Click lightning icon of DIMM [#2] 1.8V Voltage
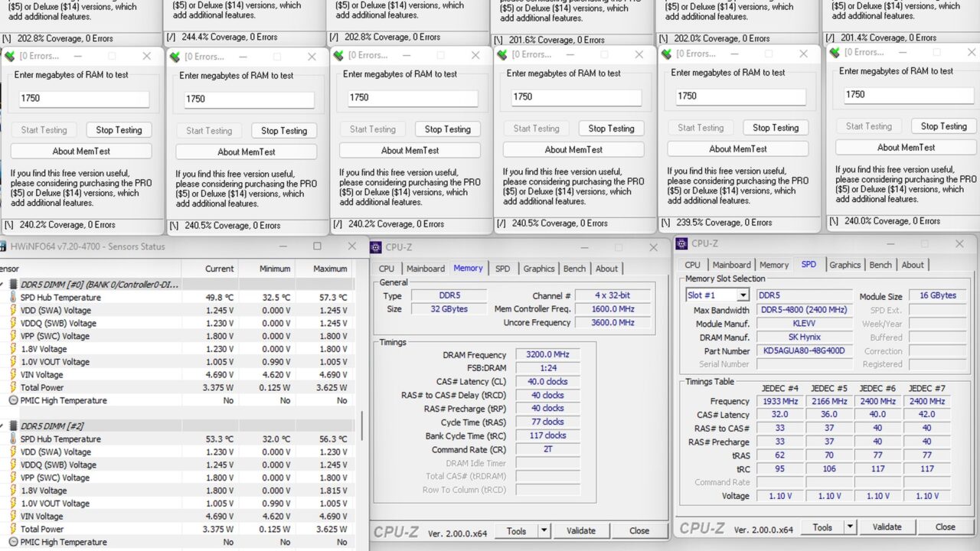Image resolution: width=980 pixels, height=551 pixels. click(x=13, y=491)
